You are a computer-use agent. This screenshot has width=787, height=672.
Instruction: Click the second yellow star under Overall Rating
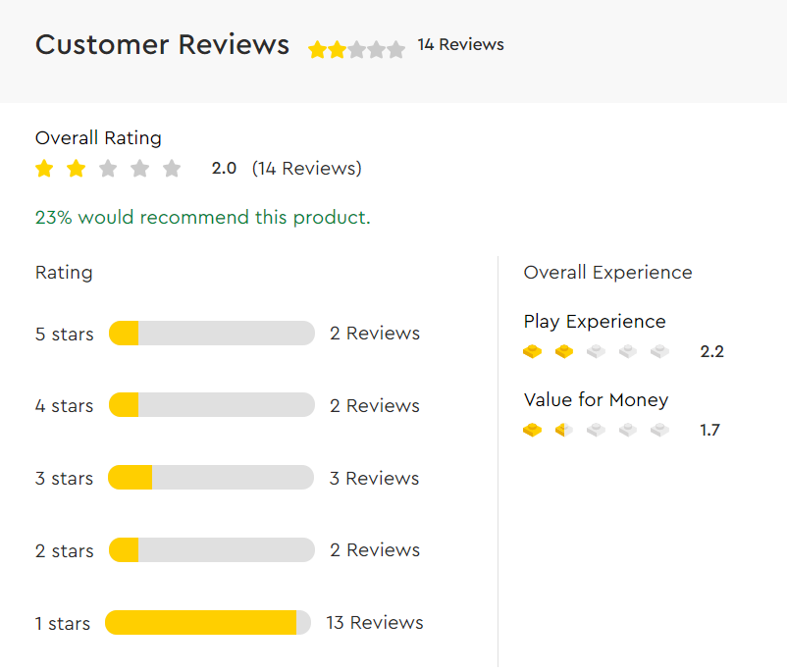[x=76, y=169]
